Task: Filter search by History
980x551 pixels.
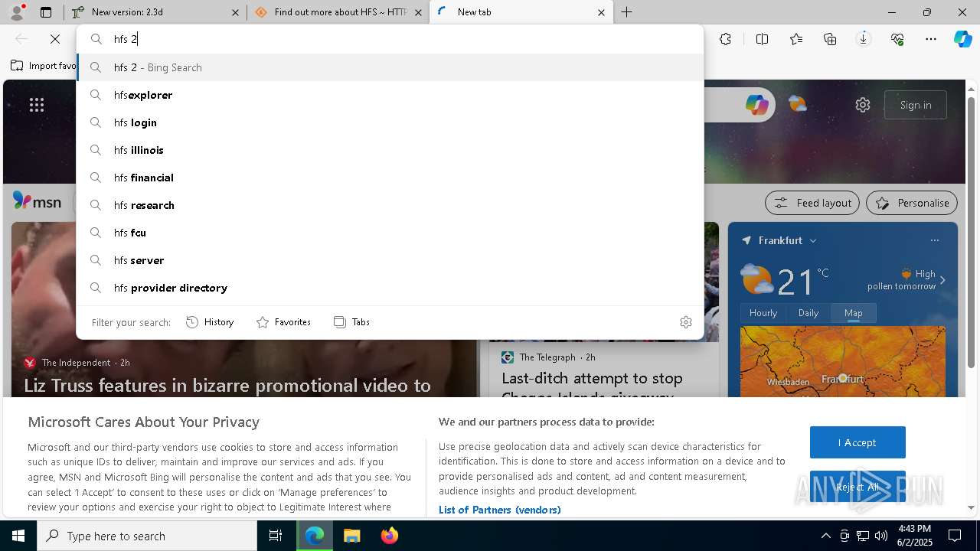Action: point(210,322)
